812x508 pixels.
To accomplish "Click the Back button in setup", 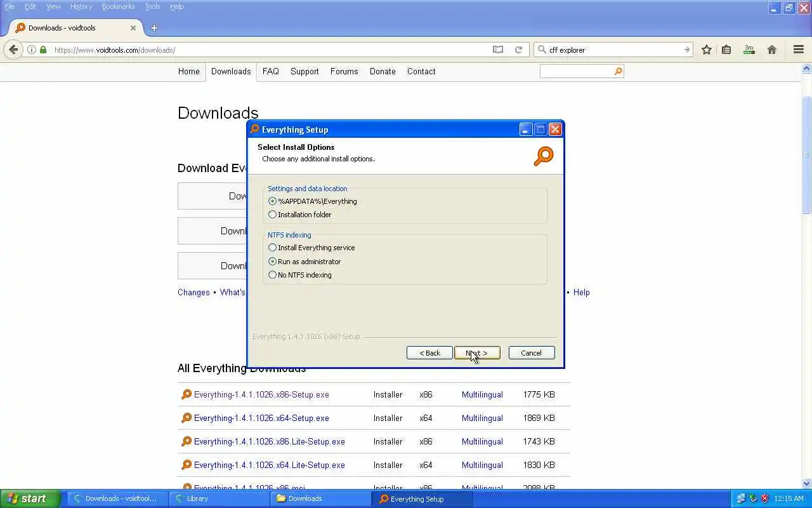I will tap(429, 353).
